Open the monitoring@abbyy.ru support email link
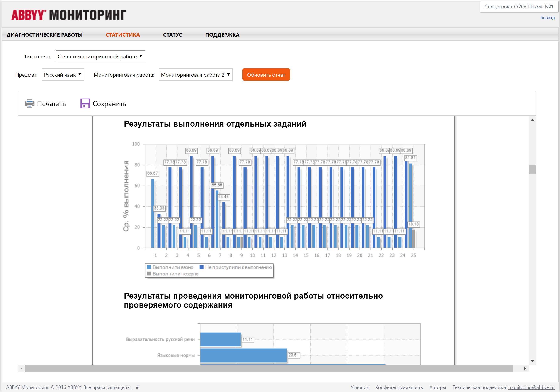The image size is (560, 392). coord(531,387)
